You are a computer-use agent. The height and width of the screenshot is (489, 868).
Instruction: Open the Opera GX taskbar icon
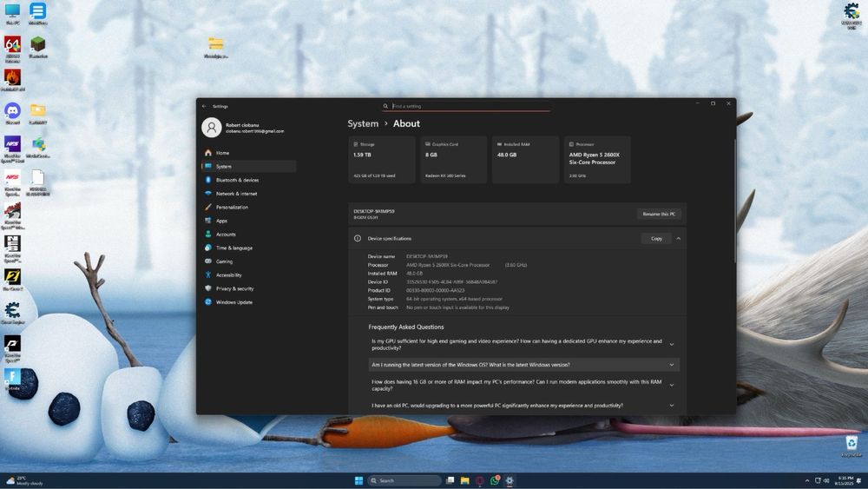point(480,480)
